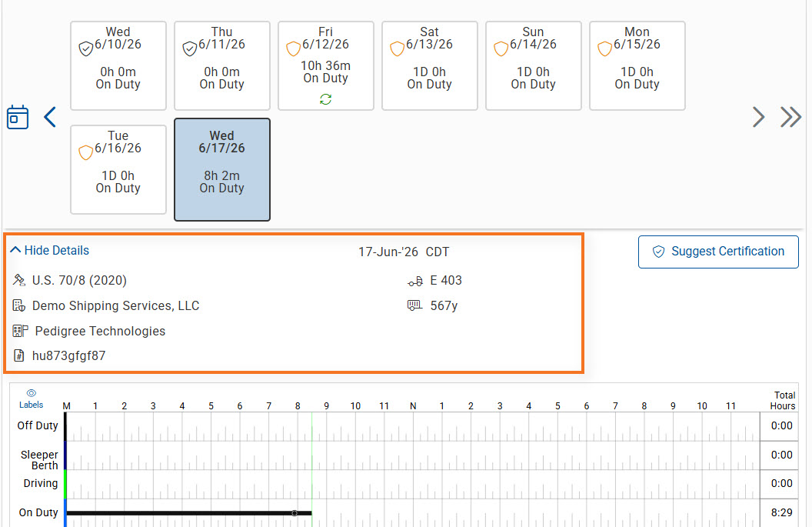
Task: Click uncertified shield icon on Tue 6/16/26
Action: coord(86,153)
